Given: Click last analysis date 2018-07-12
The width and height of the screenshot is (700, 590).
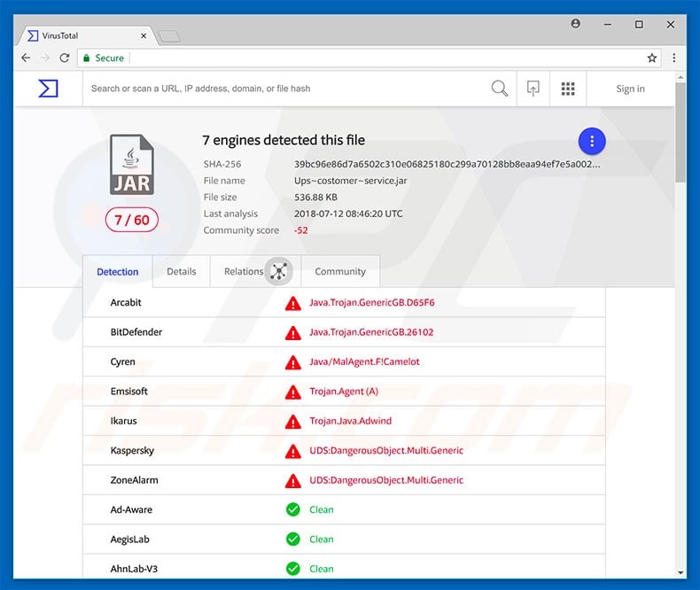Looking at the screenshot, I should point(348,213).
